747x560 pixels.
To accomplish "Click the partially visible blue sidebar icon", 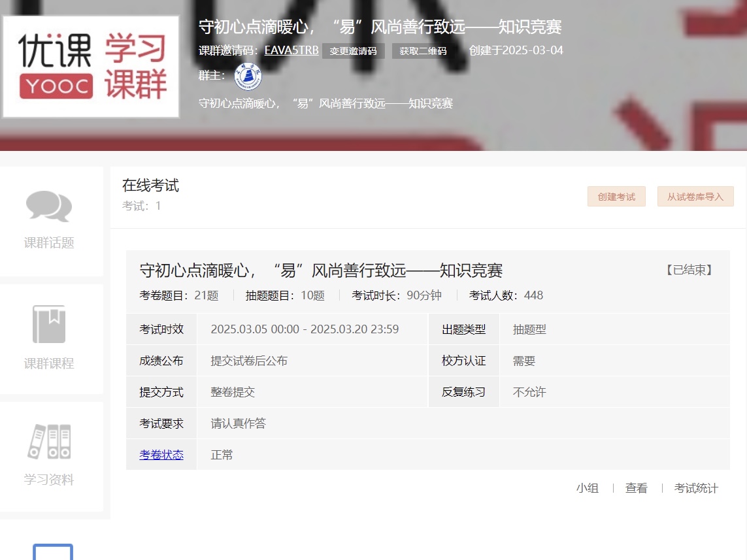I will click(53, 552).
